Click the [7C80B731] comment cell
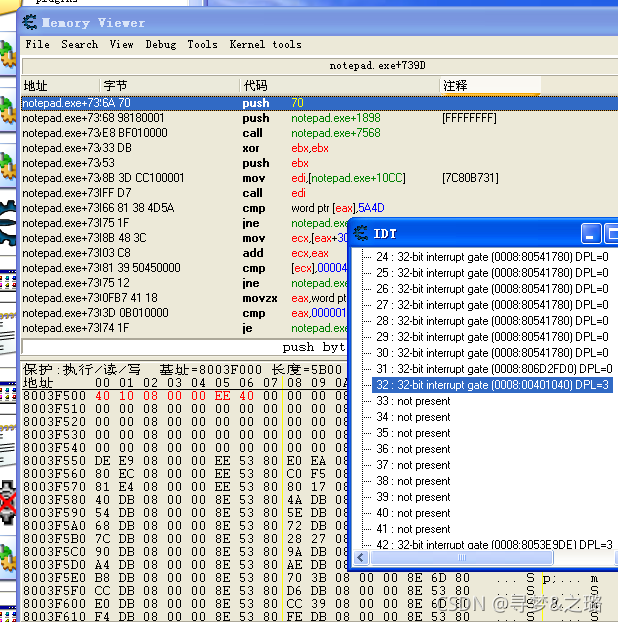 pyautogui.click(x=470, y=178)
